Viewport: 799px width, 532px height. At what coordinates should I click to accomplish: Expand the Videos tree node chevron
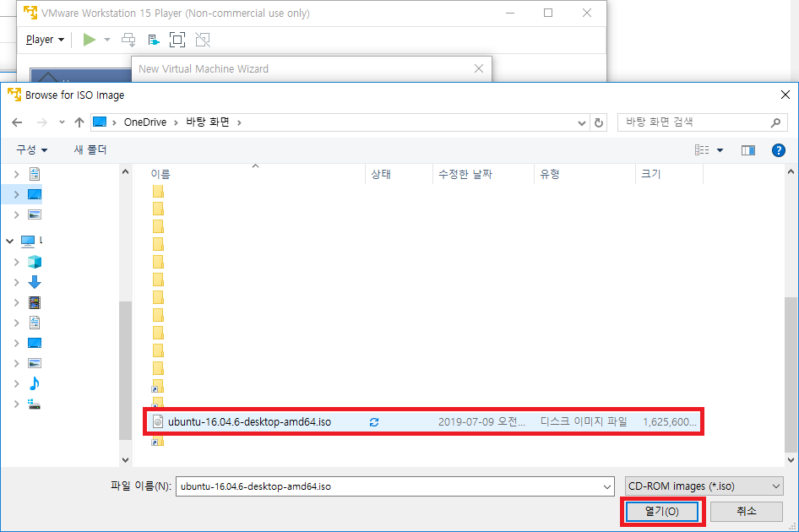[x=16, y=302]
